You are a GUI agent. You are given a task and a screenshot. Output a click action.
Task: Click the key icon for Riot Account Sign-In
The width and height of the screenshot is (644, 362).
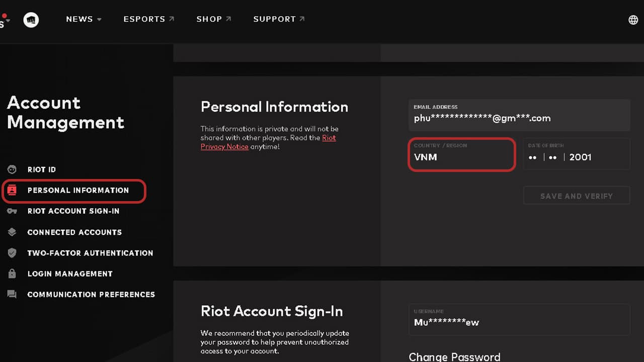click(12, 211)
